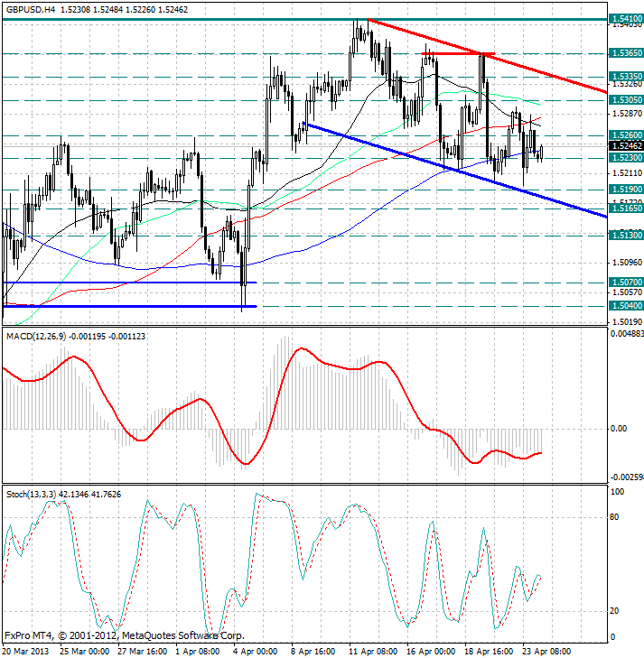This screenshot has width=644, height=658.
Task: Select the blue horizontal line at 1.50700
Action: pyautogui.click(x=129, y=283)
